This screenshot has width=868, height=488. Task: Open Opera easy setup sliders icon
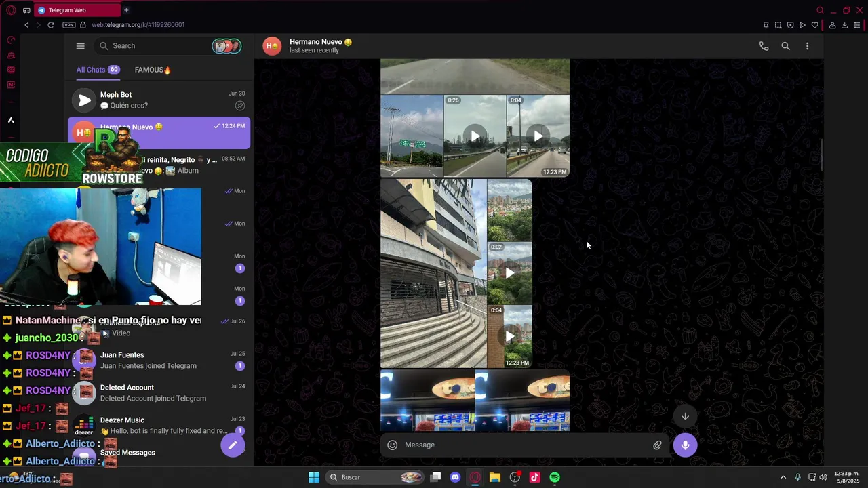[857, 25]
